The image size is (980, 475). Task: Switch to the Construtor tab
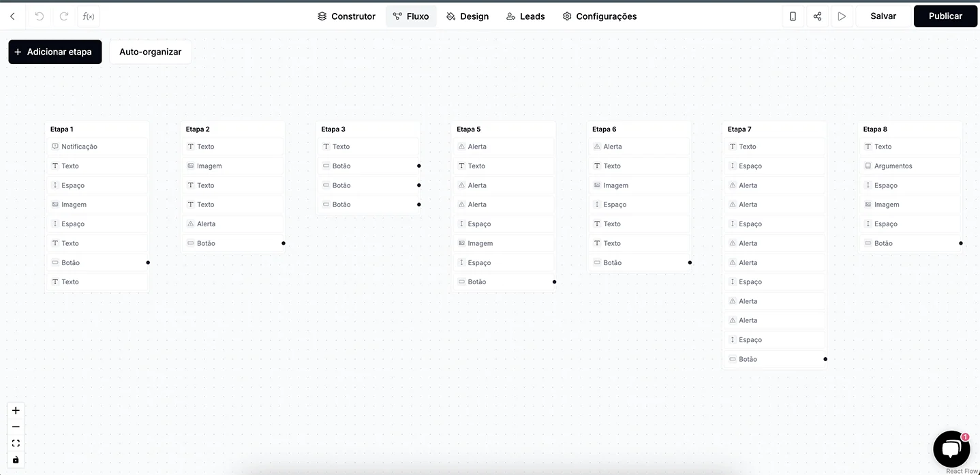[x=346, y=16]
